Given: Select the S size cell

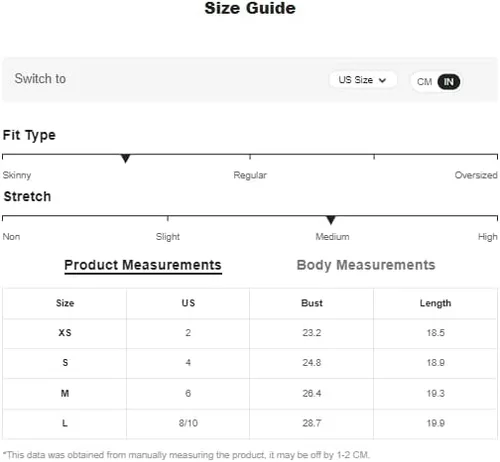Looking at the screenshot, I should pos(65,363).
